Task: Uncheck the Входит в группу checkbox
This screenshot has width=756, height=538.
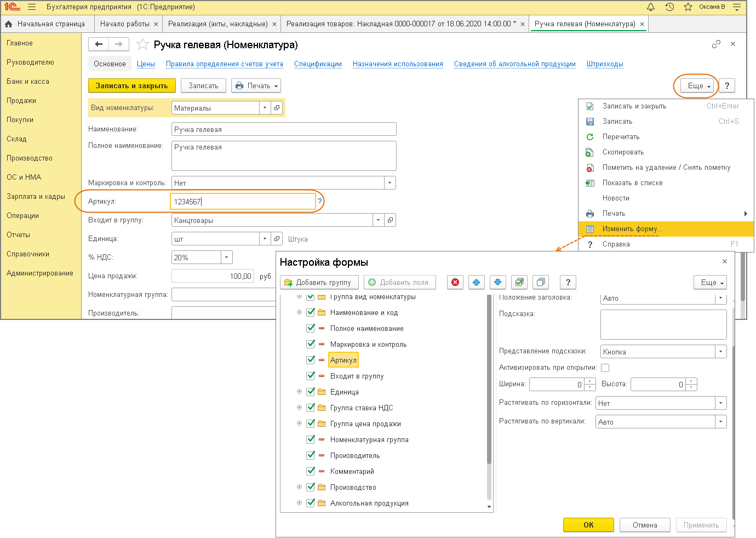Action: 311,376
